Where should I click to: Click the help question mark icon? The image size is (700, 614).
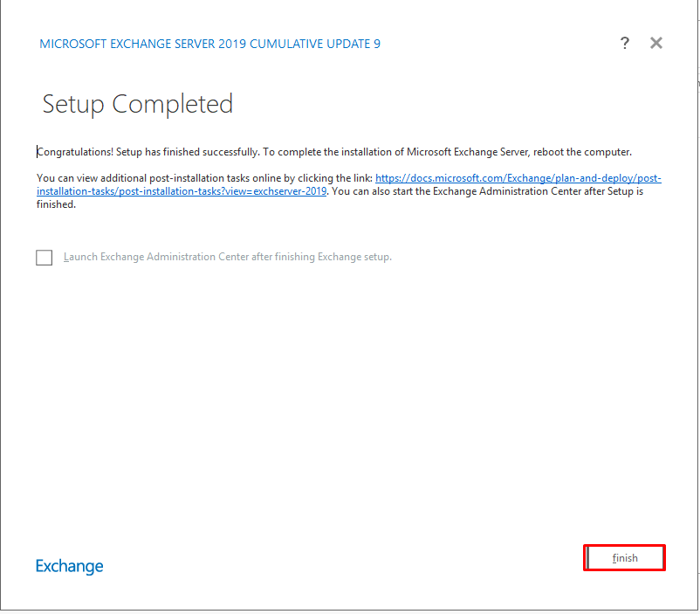pos(624,44)
